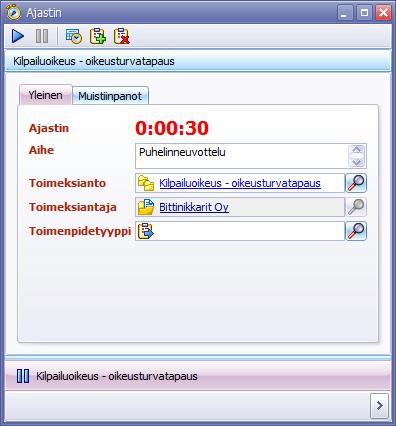Image resolution: width=396 pixels, height=426 pixels.
Task: Maximize the Ajastin window
Action: click(364, 13)
